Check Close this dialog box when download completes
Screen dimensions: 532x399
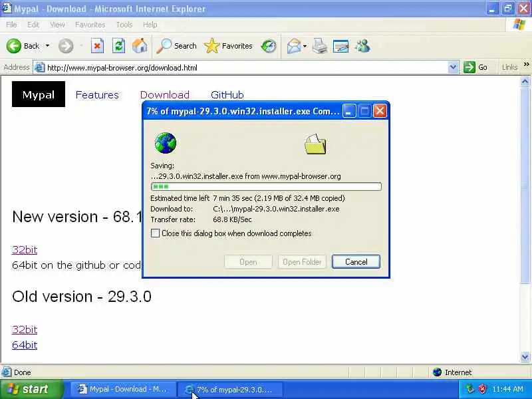point(155,233)
